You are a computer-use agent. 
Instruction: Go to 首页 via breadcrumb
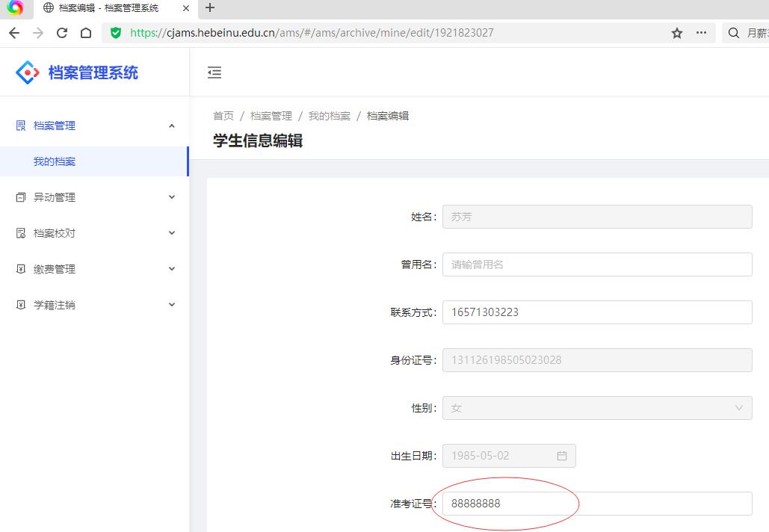tap(223, 116)
